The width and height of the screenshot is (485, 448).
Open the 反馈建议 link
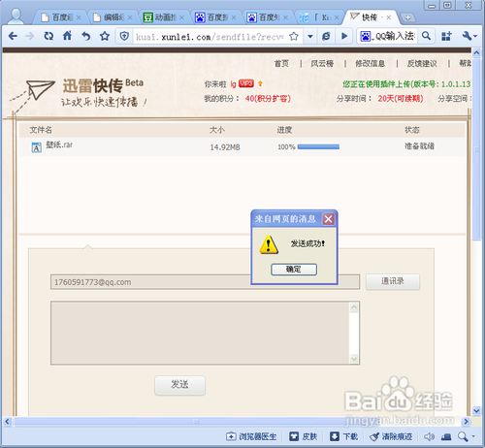[x=422, y=63]
